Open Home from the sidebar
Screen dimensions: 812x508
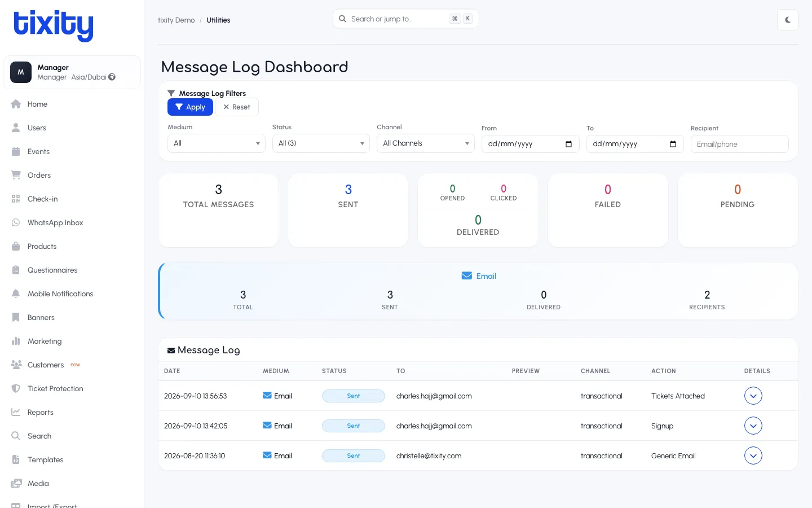(x=37, y=104)
